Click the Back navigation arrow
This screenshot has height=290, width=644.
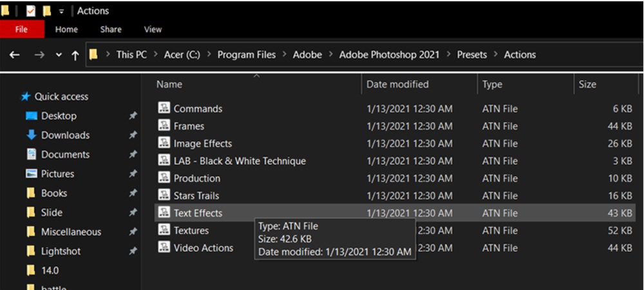(14, 55)
